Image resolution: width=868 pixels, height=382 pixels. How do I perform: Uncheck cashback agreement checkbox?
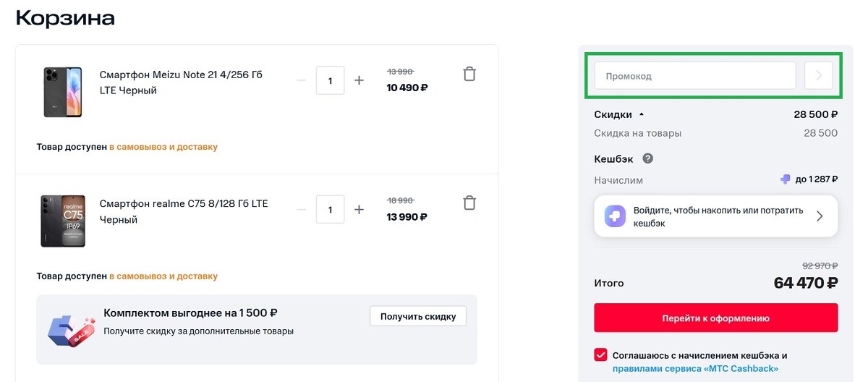click(600, 355)
